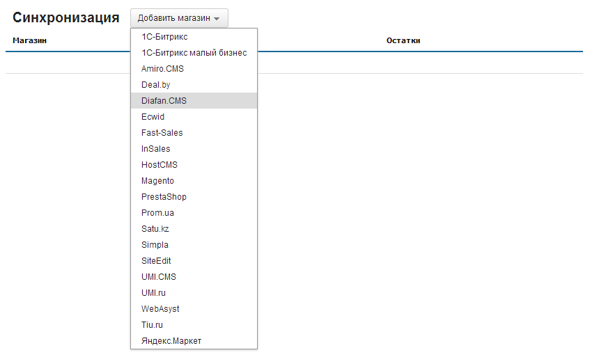
Task: Select Prom.ua marketplace option
Action: [194, 213]
